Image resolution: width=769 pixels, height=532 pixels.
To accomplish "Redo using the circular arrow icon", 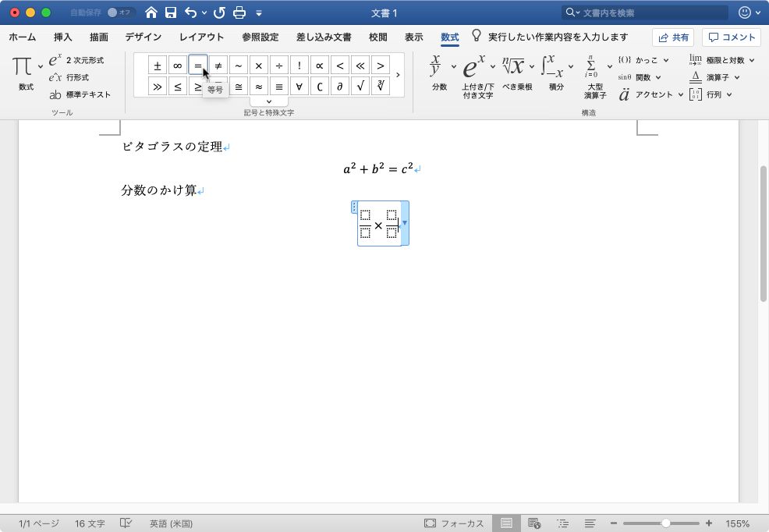I will pyautogui.click(x=219, y=12).
